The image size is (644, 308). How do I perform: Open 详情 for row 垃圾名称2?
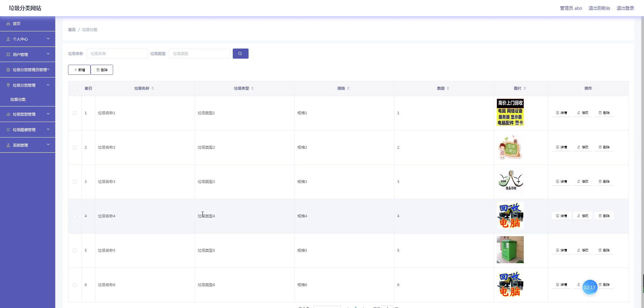click(x=561, y=147)
